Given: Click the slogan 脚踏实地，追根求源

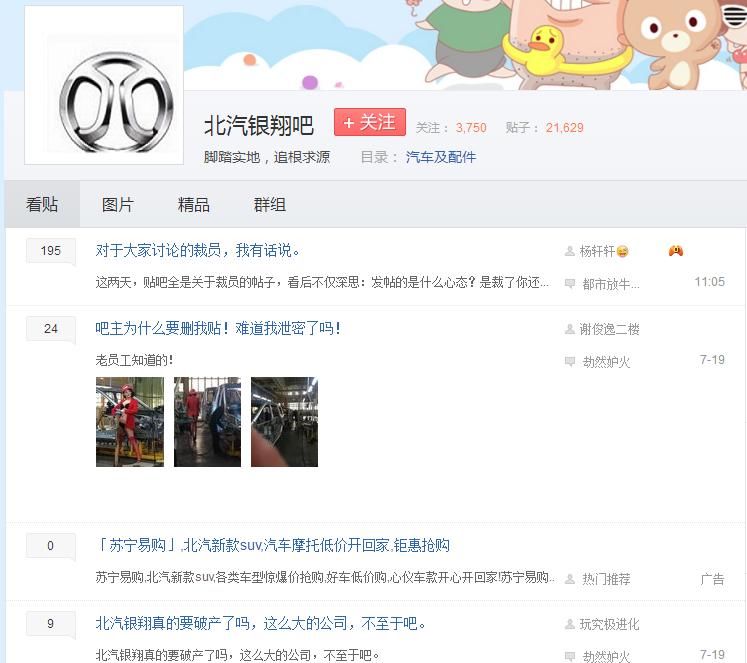Looking at the screenshot, I should 267,157.
